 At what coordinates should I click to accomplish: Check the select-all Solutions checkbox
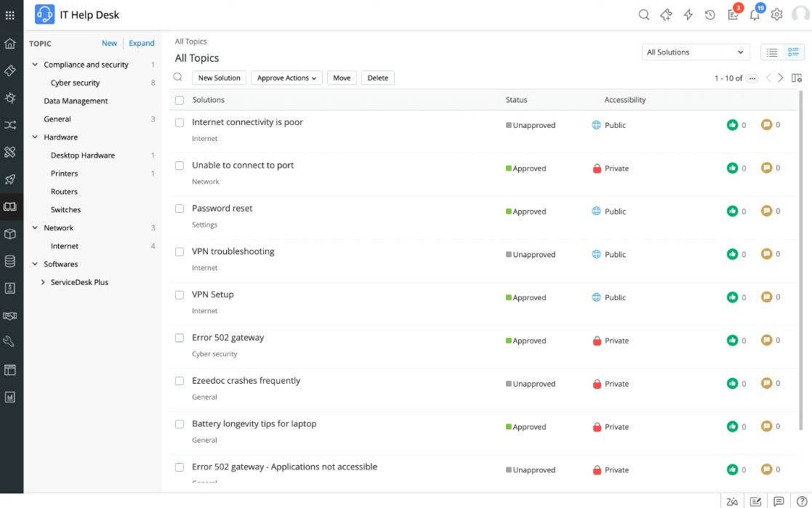click(179, 100)
